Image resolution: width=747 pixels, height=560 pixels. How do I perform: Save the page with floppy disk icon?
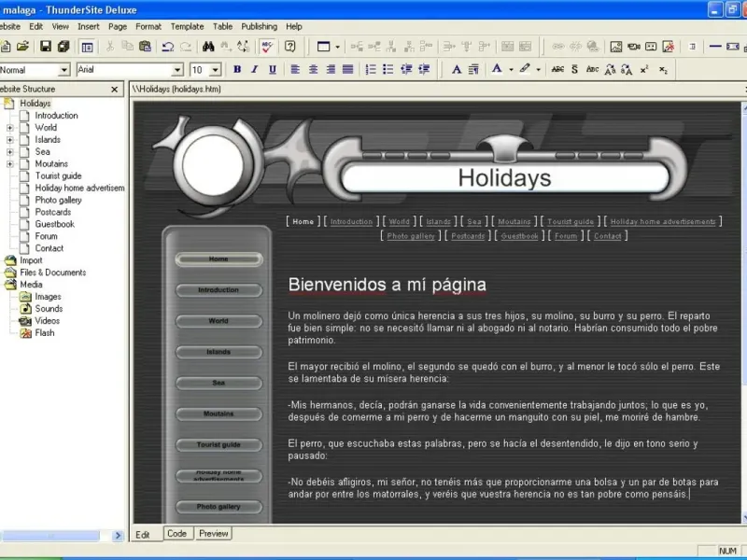click(45, 46)
